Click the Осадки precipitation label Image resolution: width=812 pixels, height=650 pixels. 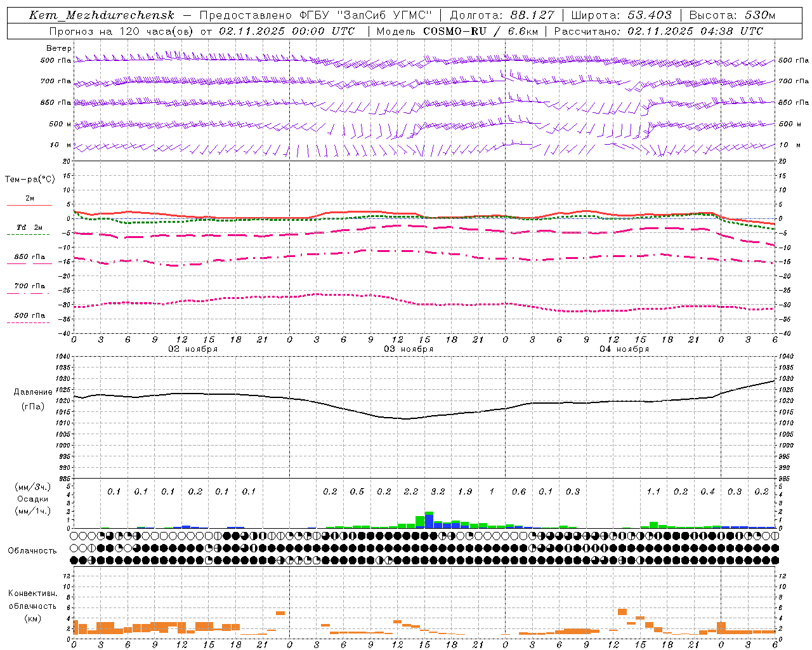tap(32, 499)
